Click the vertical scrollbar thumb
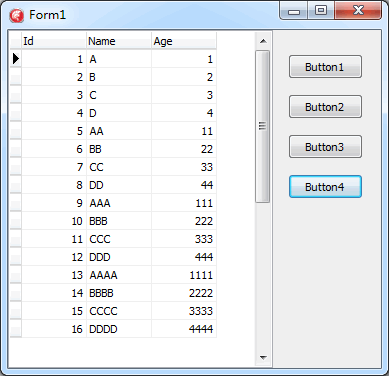This screenshot has width=389, height=376. pos(263,126)
